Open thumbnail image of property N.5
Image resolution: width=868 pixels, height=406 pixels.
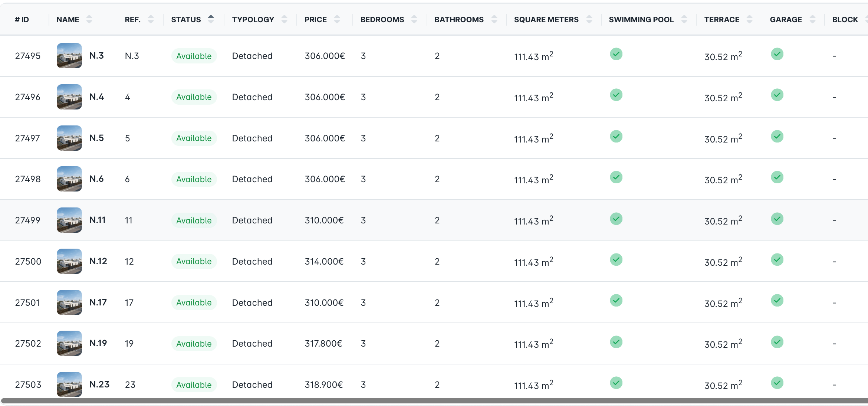click(69, 138)
